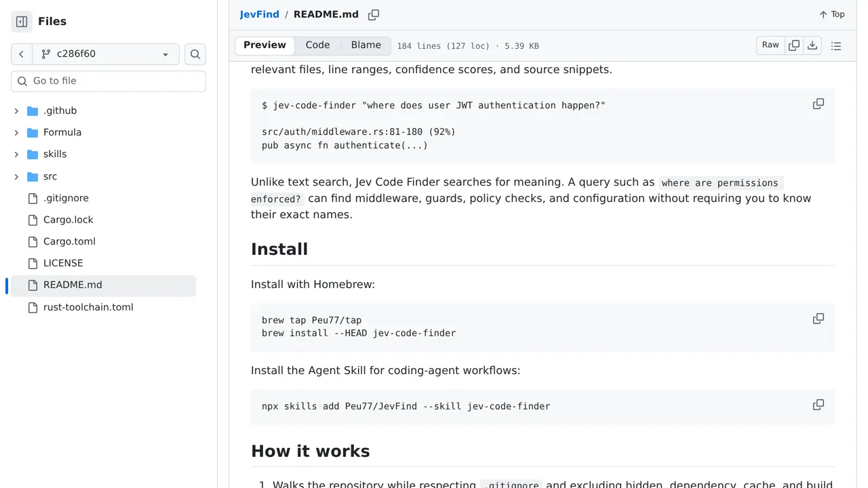Open the Raw file view
The image size is (868, 488).
[770, 45]
